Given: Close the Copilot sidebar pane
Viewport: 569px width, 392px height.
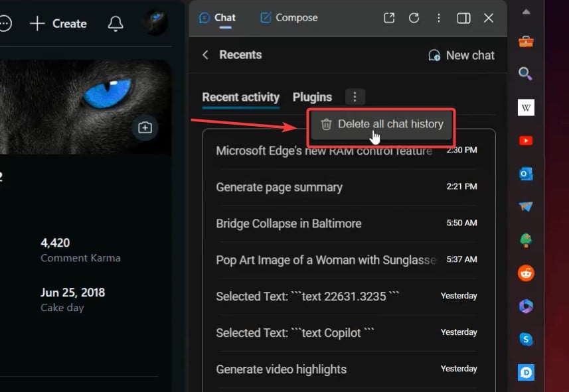Looking at the screenshot, I should (x=489, y=18).
